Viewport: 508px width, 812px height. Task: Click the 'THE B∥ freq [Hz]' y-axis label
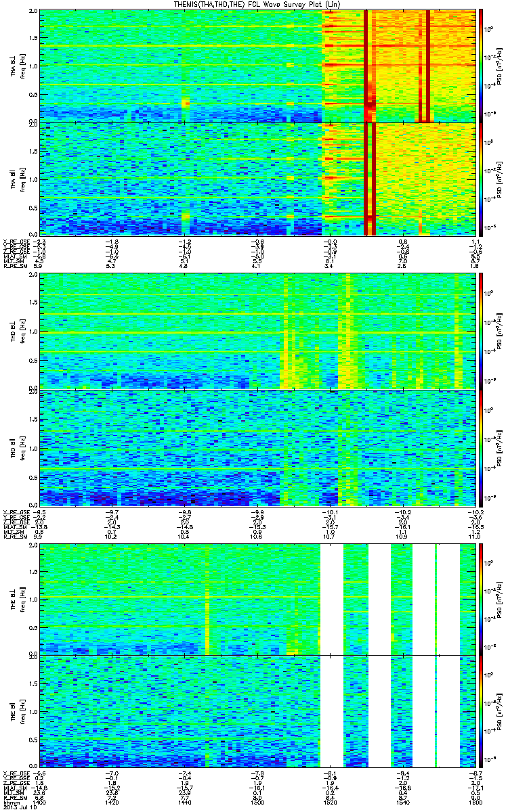coord(18,711)
